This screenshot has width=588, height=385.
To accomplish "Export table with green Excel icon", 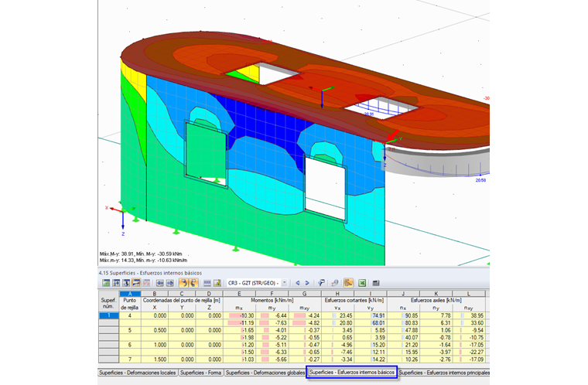I will coord(362,283).
